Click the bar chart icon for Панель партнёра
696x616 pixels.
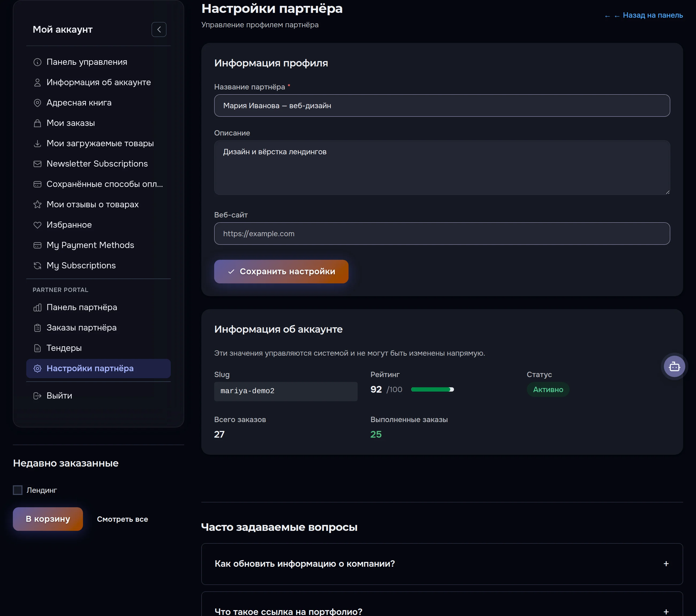click(37, 307)
